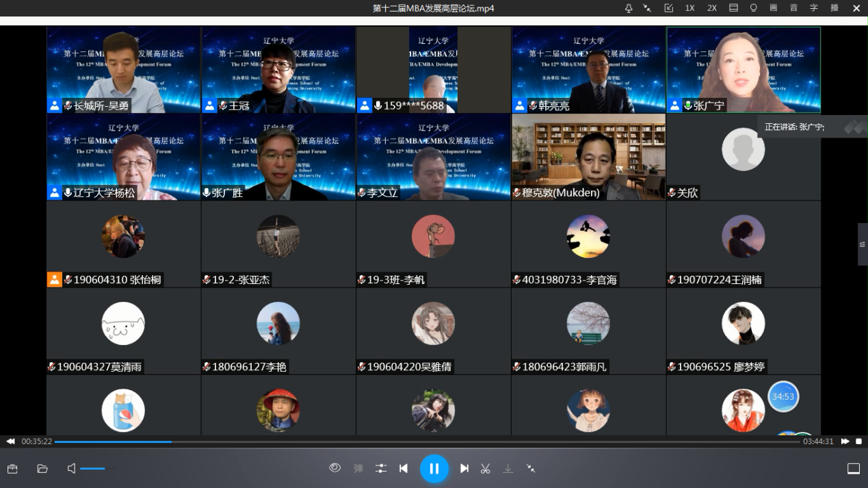Expand the side panel handle on right edge

[x=863, y=244]
